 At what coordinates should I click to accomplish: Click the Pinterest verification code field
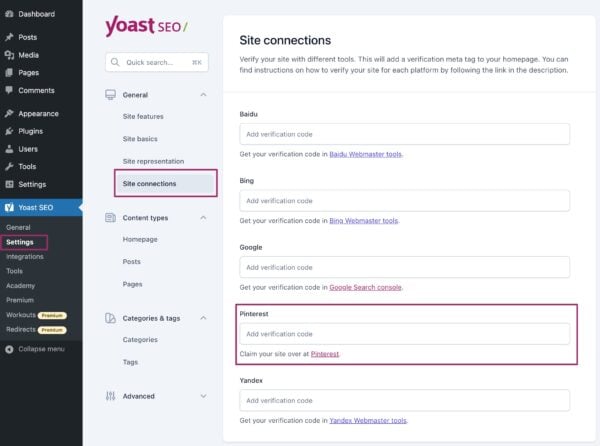coord(405,334)
